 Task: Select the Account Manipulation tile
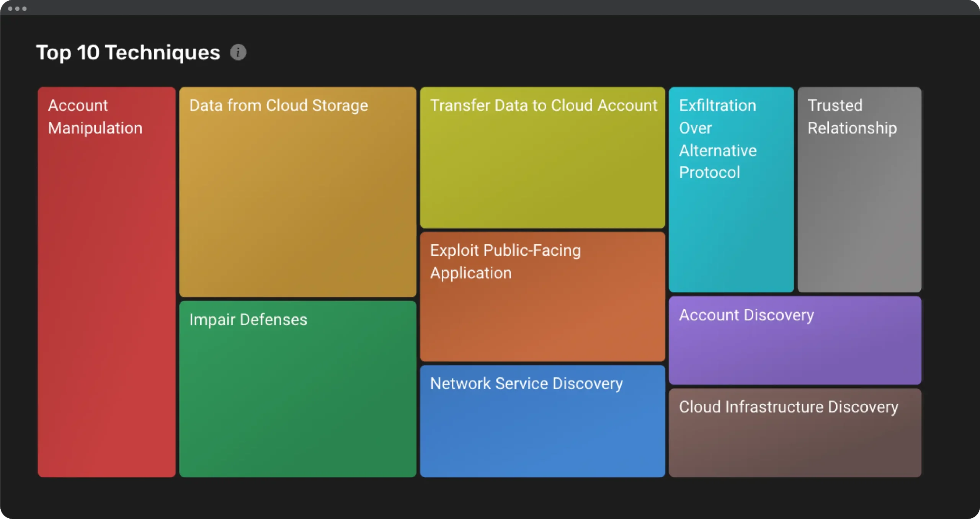tap(107, 282)
